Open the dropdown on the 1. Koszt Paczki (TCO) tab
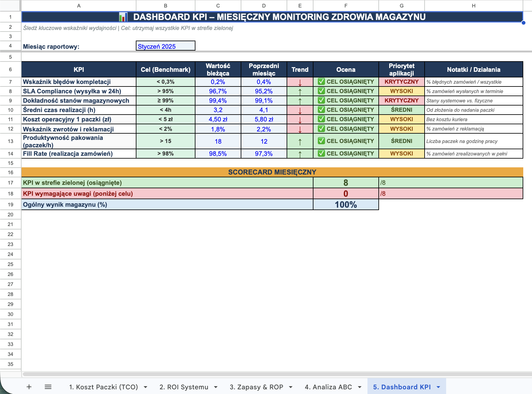Image resolution: width=532 pixels, height=394 pixels. pyautogui.click(x=145, y=387)
